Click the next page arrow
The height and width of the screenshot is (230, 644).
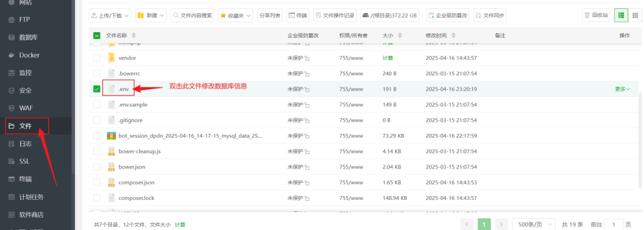tap(501, 225)
